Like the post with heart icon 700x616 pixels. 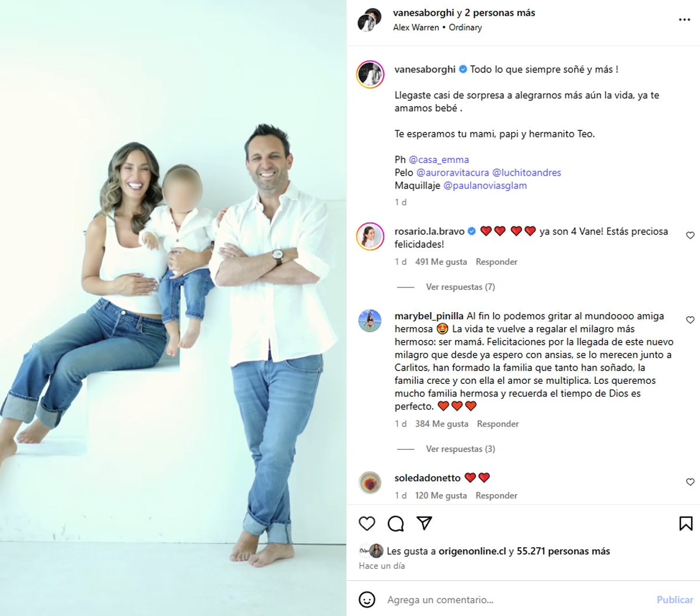(x=367, y=523)
